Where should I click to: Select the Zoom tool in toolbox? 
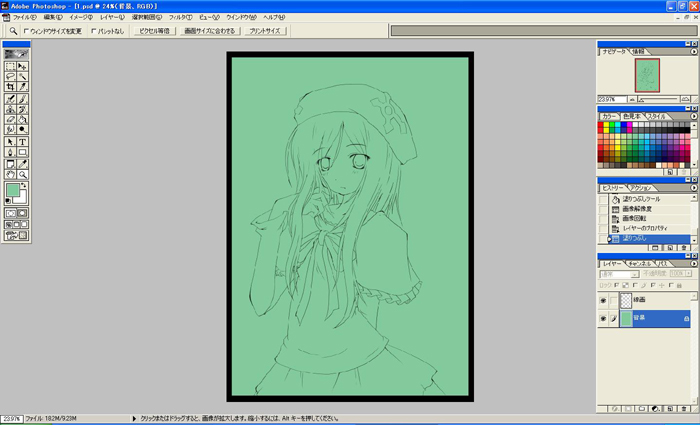22,174
